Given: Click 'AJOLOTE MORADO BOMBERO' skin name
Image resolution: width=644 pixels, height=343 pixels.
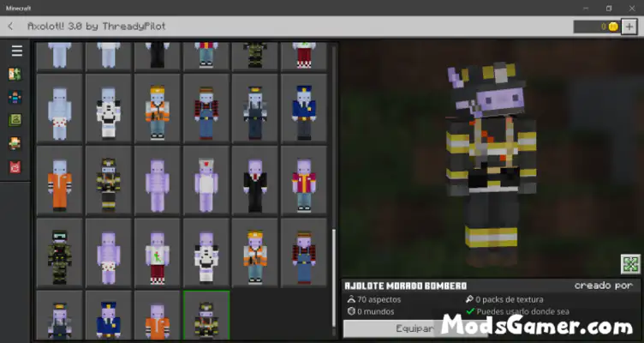Looking at the screenshot, I should 406,286.
